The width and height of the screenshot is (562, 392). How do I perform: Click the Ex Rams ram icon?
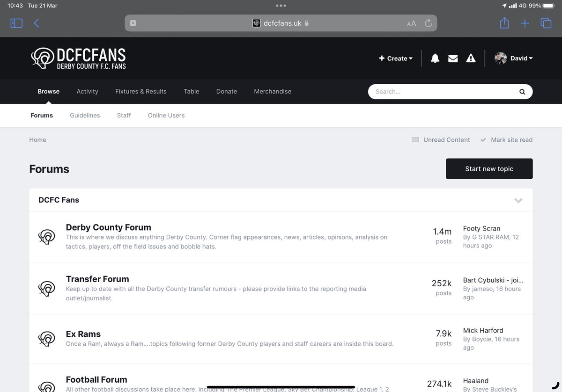tap(47, 339)
